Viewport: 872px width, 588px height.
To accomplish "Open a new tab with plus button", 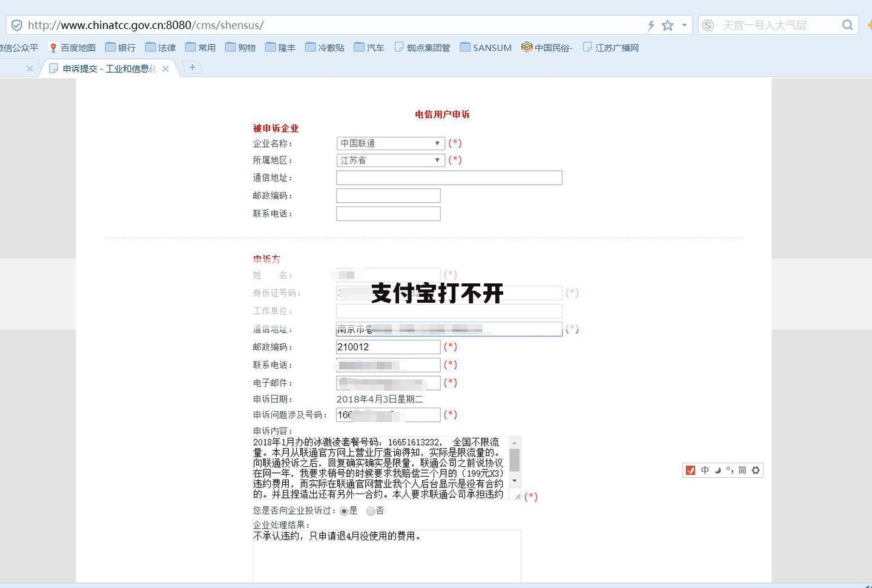I will (x=192, y=67).
